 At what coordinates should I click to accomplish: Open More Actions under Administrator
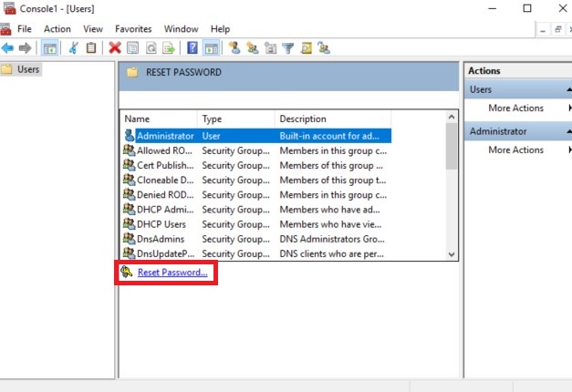tap(515, 150)
